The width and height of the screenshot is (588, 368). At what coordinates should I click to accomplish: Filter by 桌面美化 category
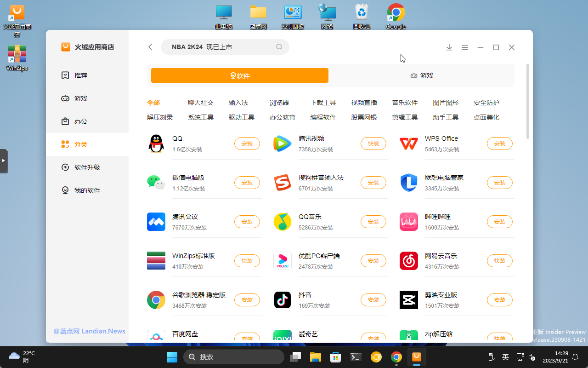pos(486,117)
